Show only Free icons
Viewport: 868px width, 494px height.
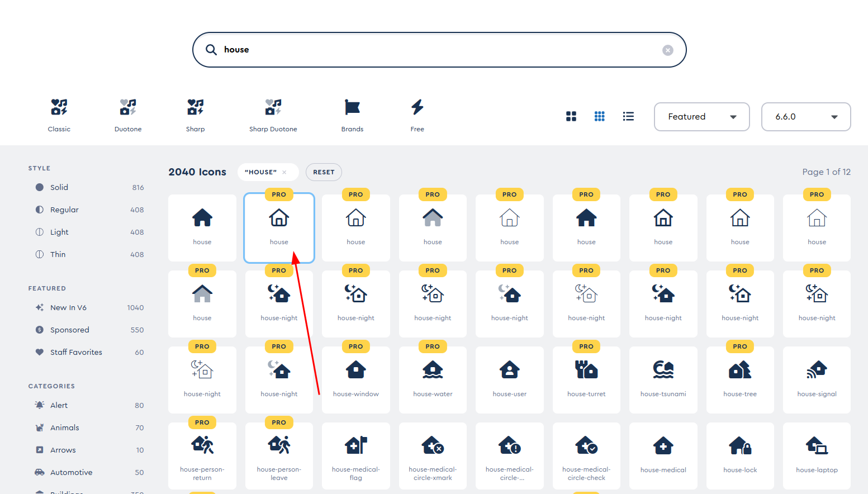click(417, 116)
